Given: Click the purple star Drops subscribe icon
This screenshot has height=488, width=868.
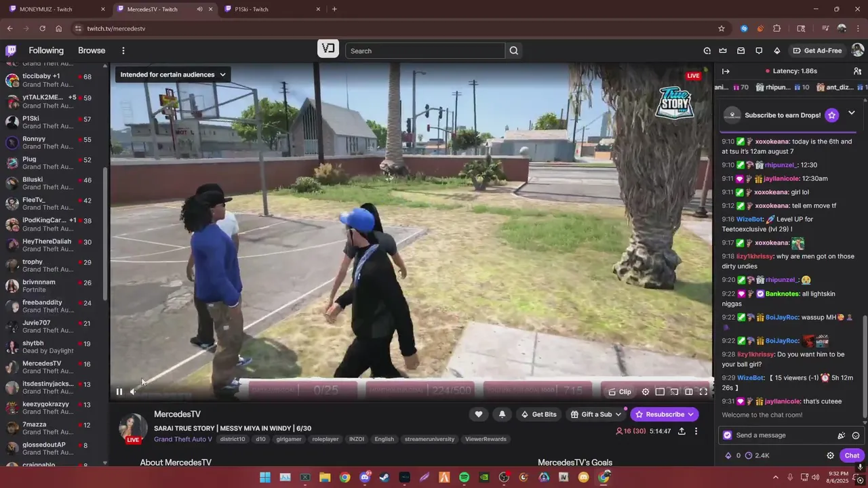Looking at the screenshot, I should 832,115.
